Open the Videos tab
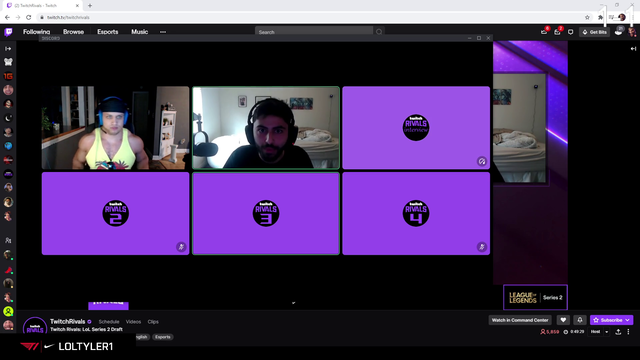 [x=133, y=322]
